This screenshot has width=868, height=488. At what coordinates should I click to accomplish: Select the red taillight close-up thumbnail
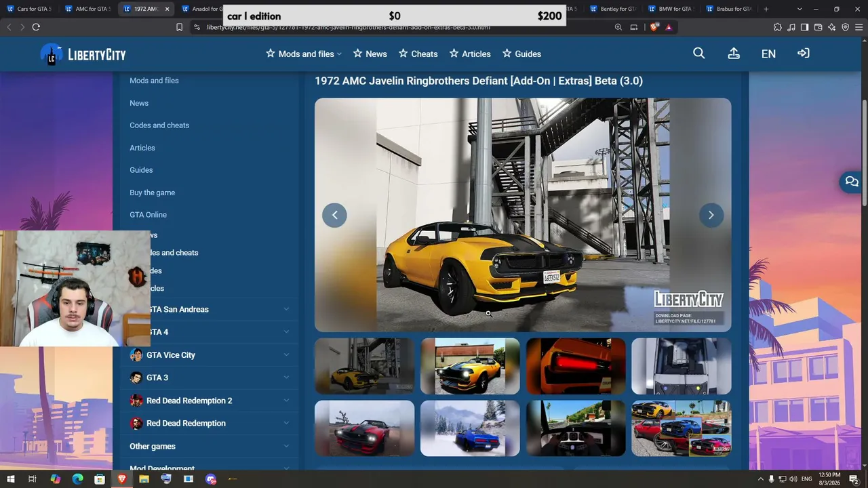coord(576,366)
